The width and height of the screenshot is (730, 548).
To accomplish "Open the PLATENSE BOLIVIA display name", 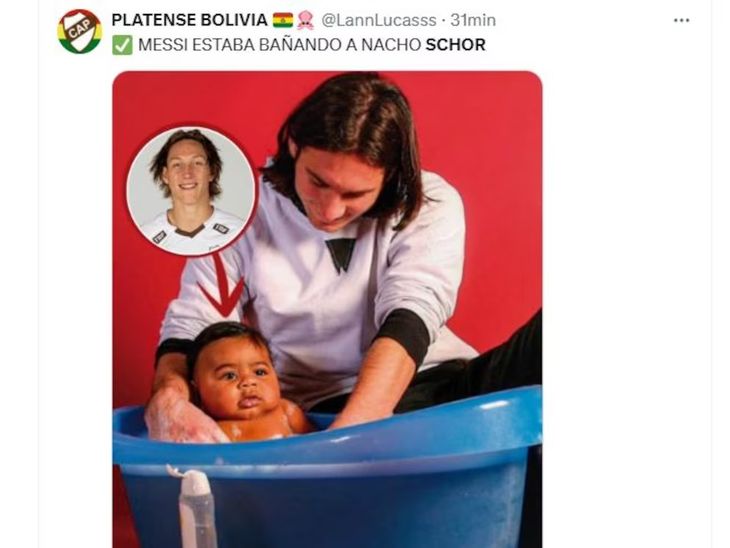I will tap(189, 20).
